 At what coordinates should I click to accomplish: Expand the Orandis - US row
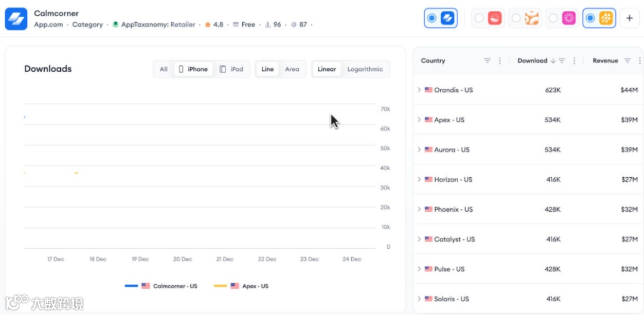tap(419, 90)
